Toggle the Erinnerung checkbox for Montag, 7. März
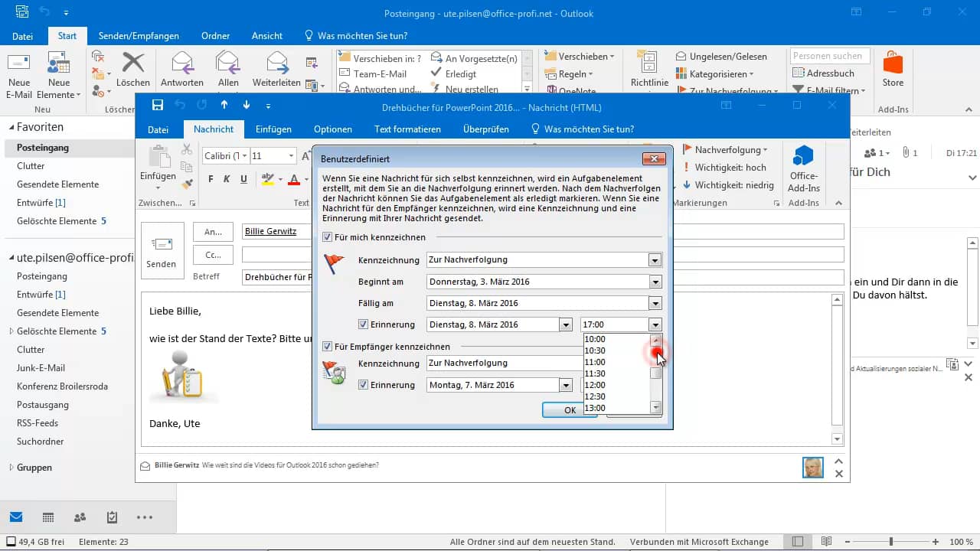 click(364, 385)
